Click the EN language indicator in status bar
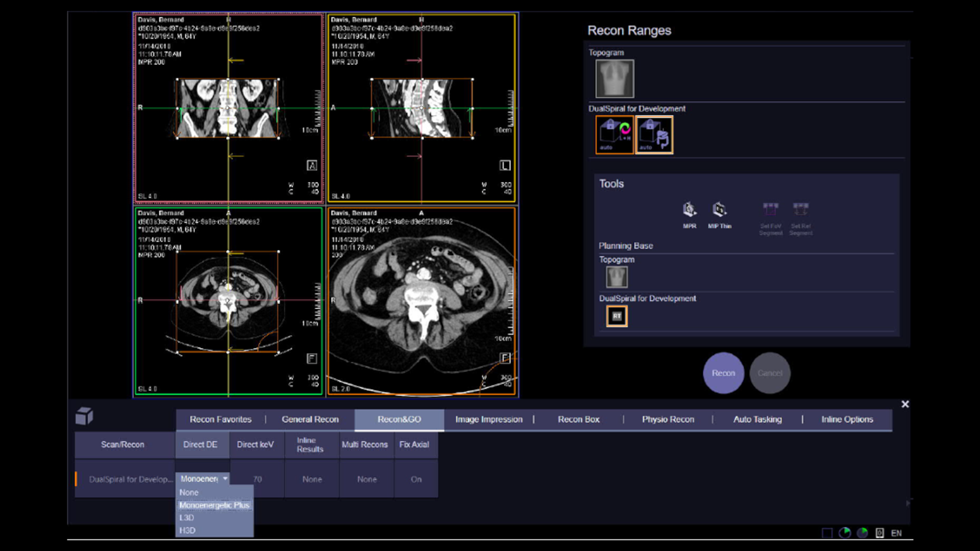 (896, 533)
